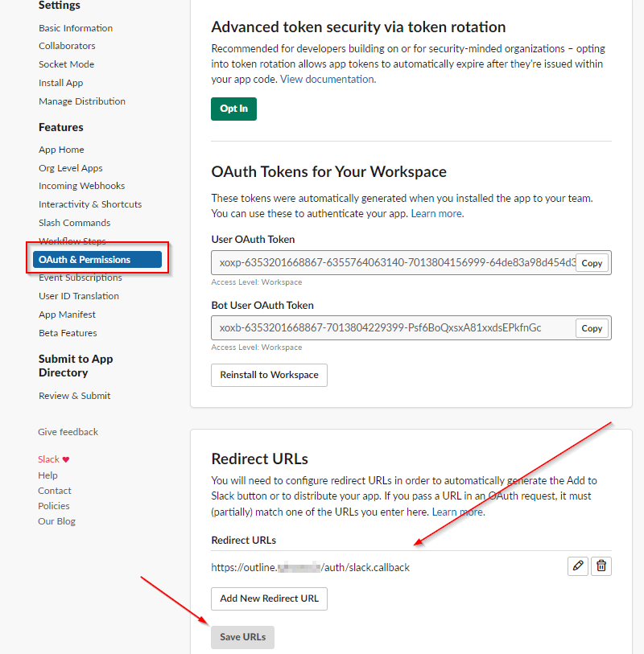Select the slack.callback redirect URL text
644x654 pixels.
[x=310, y=567]
